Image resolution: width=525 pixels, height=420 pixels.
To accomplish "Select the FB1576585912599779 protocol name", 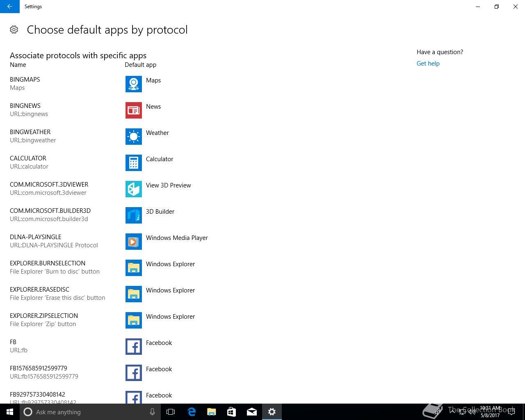I will click(x=39, y=368).
